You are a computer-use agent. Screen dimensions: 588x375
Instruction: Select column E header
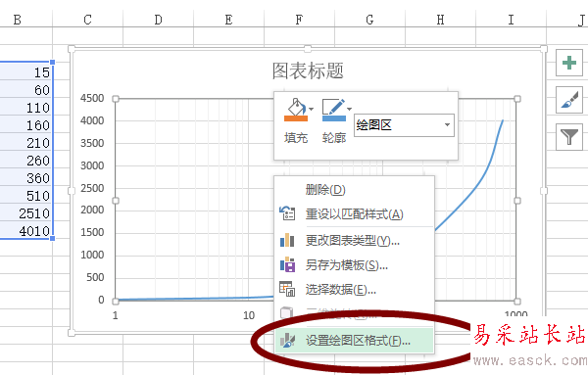228,20
